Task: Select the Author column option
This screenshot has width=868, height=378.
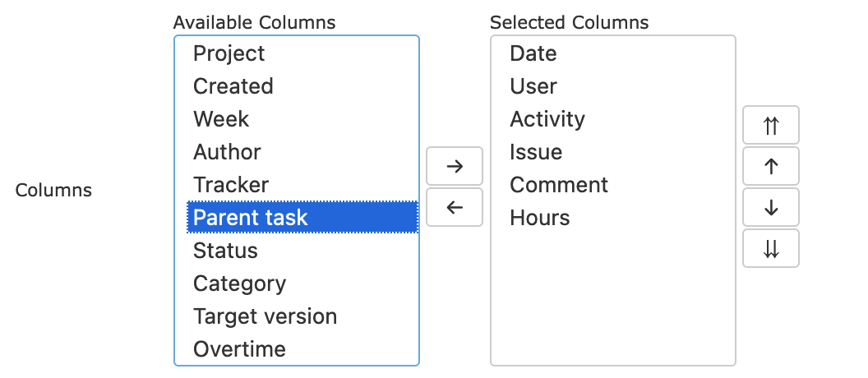Action: pyautogui.click(x=302, y=152)
